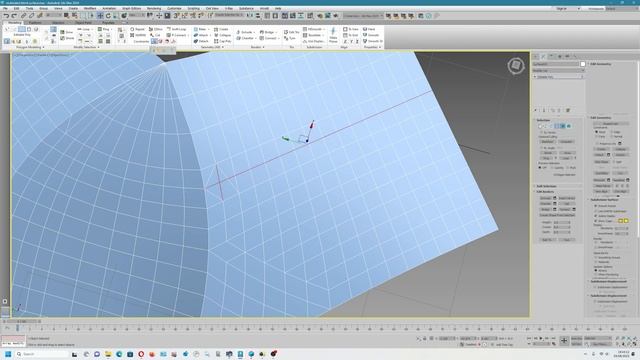This screenshot has height=360, width=640.
Task: Open the Extrude dropdown in Borders ribbon
Action: point(254,32)
